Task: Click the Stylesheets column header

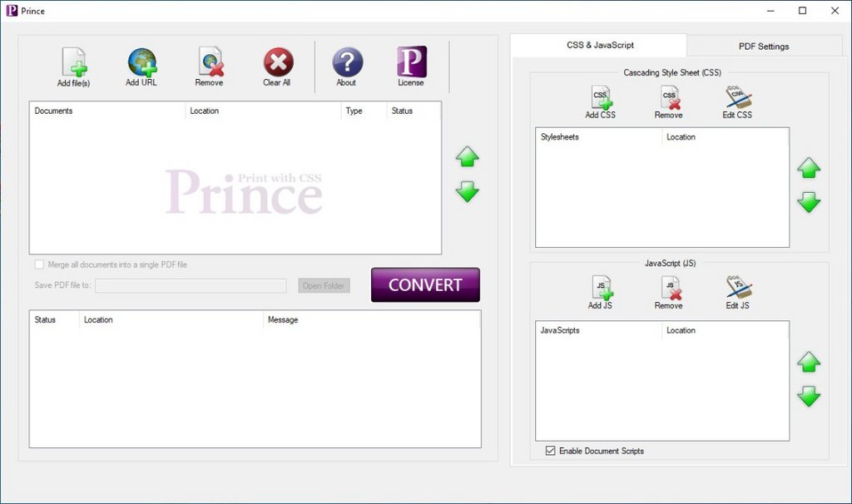Action: click(599, 137)
